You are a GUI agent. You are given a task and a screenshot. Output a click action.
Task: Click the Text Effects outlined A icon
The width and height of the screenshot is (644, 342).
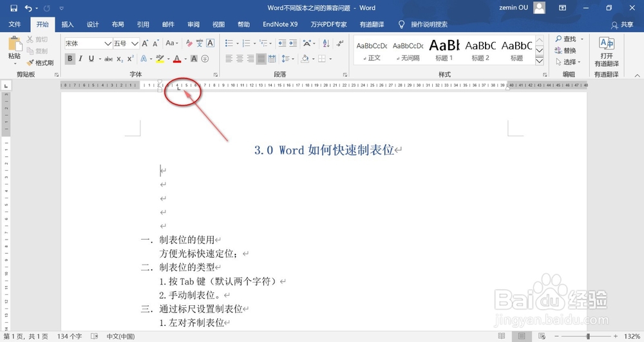[x=144, y=59]
